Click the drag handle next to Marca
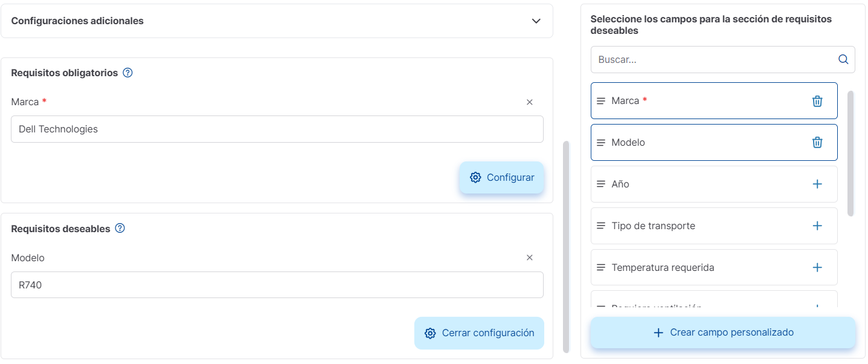868x364 pixels. click(x=600, y=100)
